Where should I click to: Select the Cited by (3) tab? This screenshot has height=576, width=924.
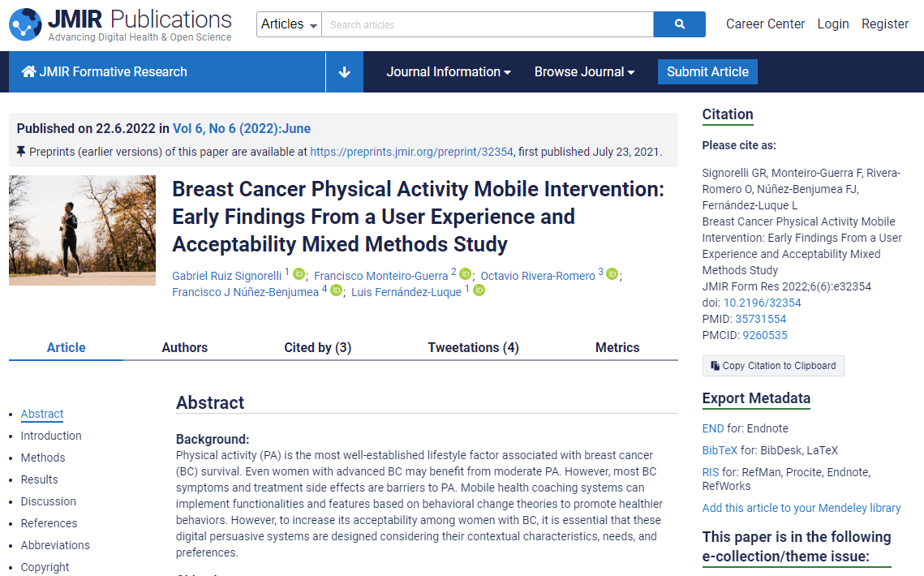317,347
